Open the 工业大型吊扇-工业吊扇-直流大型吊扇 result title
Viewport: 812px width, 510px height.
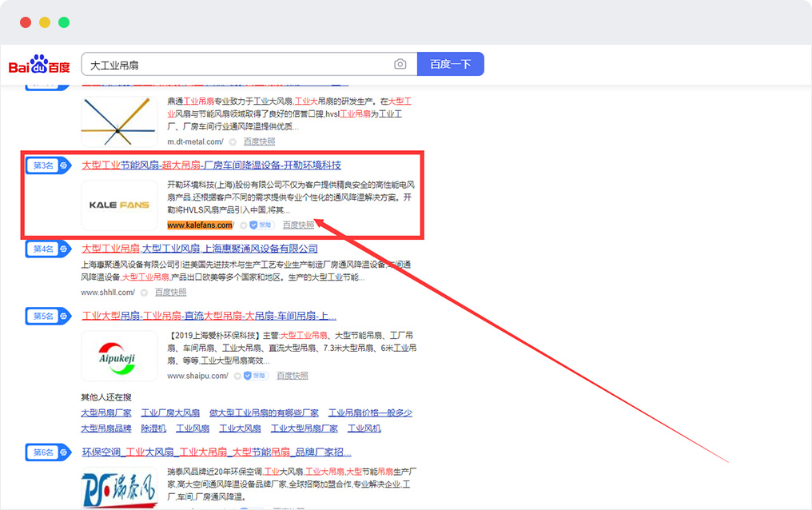[x=209, y=316]
